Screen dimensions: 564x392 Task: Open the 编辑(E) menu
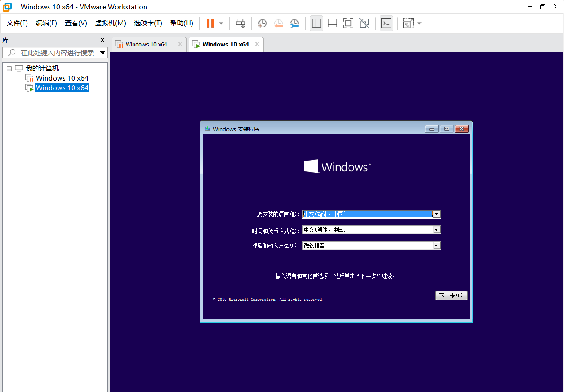(x=46, y=23)
